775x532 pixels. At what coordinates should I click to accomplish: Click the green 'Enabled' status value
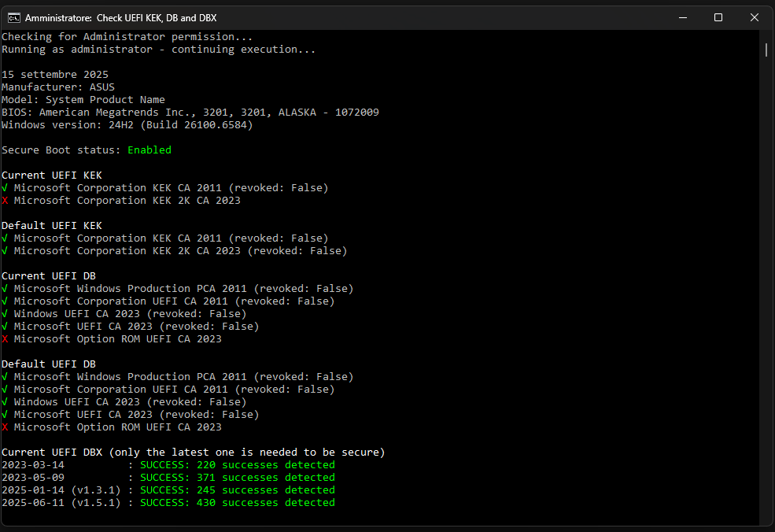[149, 150]
